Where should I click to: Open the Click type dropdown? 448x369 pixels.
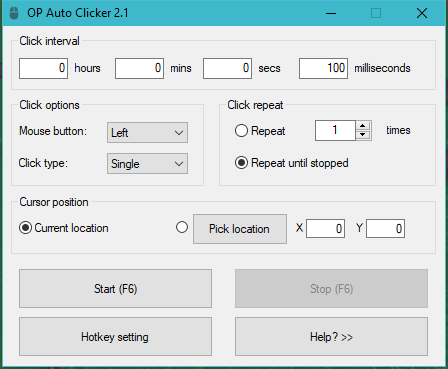click(x=147, y=163)
